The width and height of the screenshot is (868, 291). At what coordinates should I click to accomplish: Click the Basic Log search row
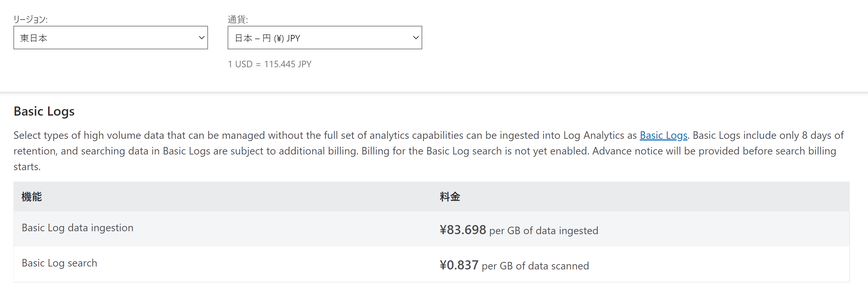pos(59,263)
